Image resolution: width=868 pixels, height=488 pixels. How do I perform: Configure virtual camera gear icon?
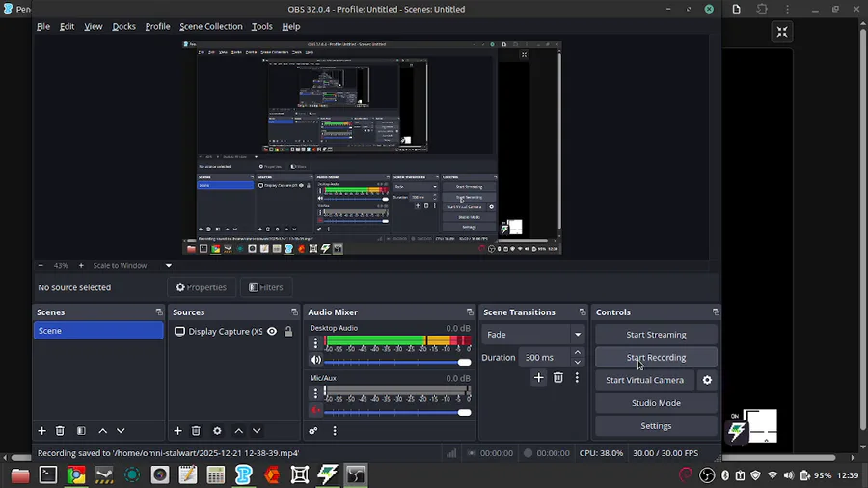point(707,380)
